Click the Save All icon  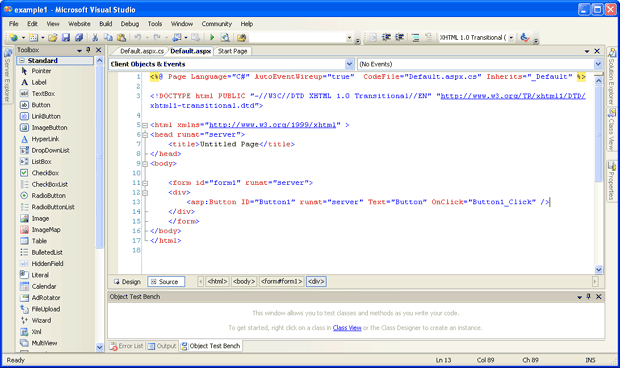point(79,38)
